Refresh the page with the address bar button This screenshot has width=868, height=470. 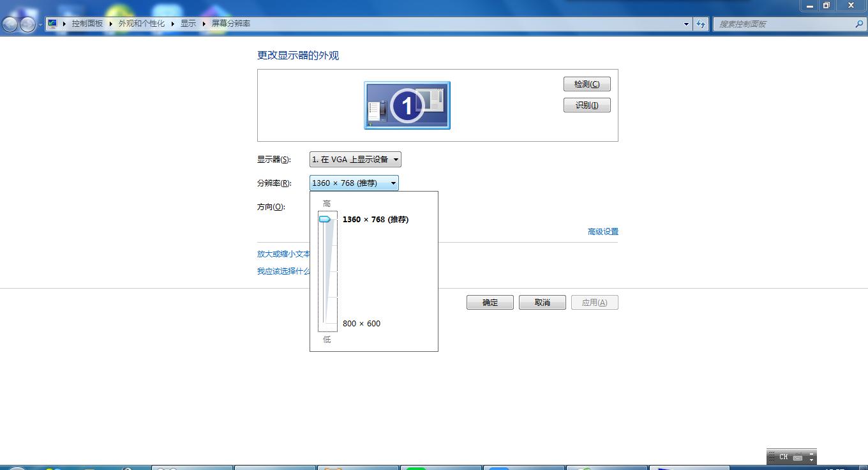(701, 24)
